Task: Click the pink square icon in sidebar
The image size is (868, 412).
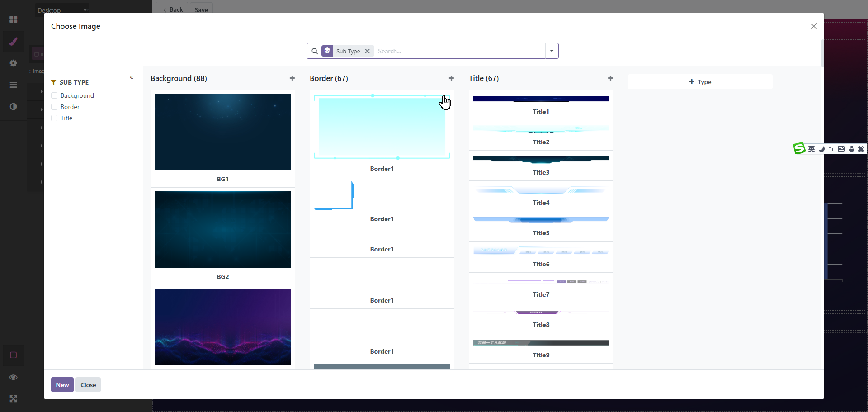Action: 14,355
